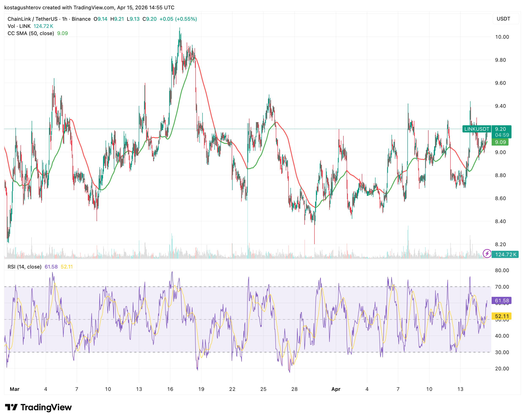Click the Binance exchange name in legend

pyautogui.click(x=82, y=19)
